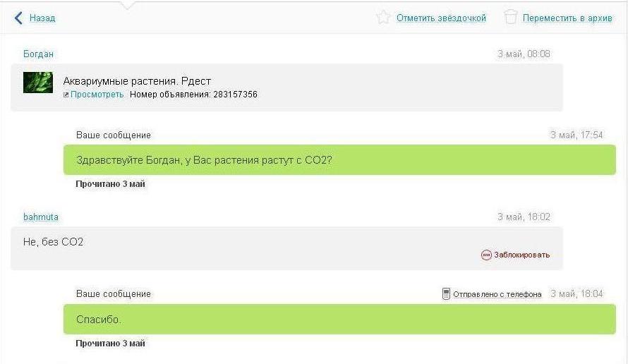Click the ad number 283157356
This screenshot has height=364, width=628.
point(235,95)
